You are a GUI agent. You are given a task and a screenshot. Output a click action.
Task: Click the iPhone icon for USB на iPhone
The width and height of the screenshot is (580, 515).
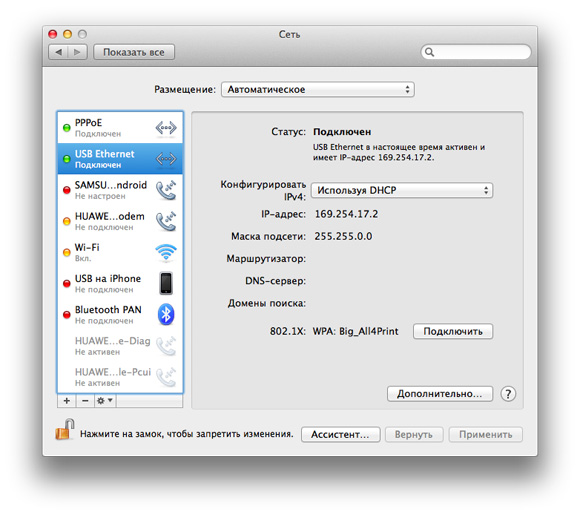(166, 283)
